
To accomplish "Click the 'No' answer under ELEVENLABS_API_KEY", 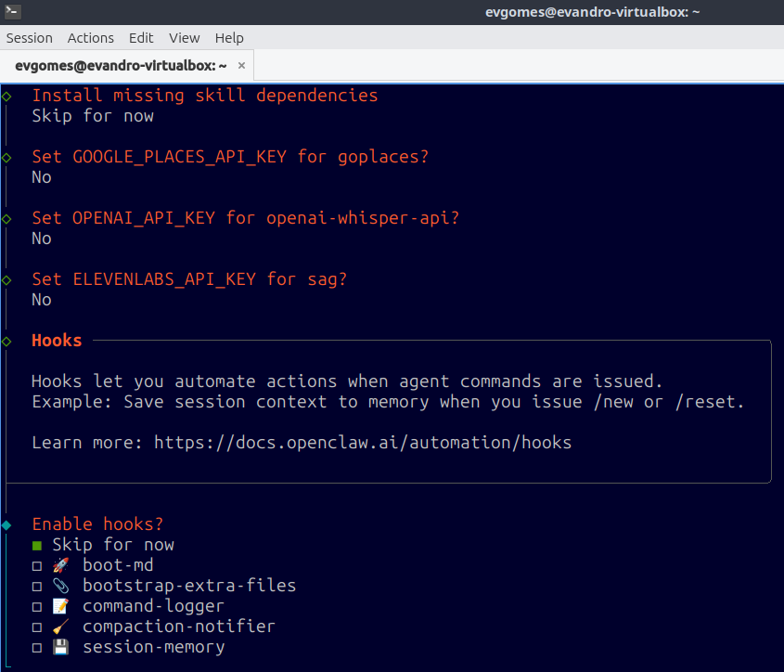I will pyautogui.click(x=42, y=300).
